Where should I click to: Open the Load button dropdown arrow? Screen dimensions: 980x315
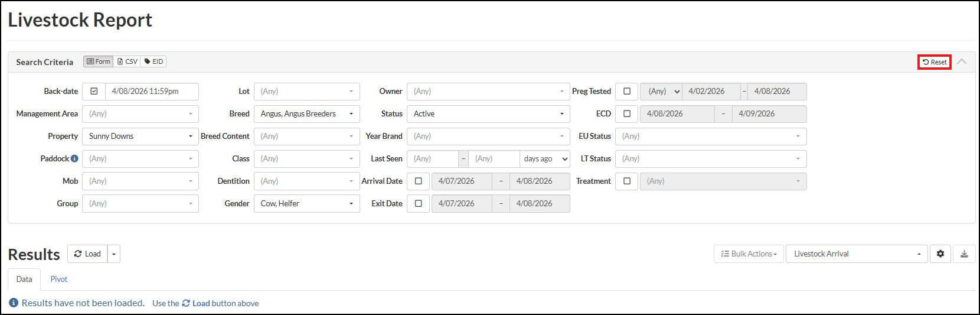[114, 254]
